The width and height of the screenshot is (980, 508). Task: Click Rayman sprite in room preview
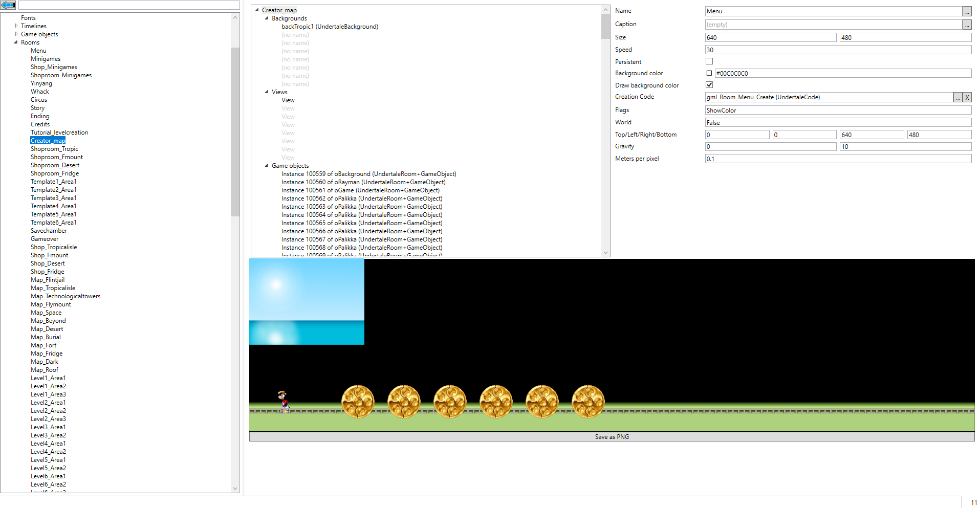(284, 402)
